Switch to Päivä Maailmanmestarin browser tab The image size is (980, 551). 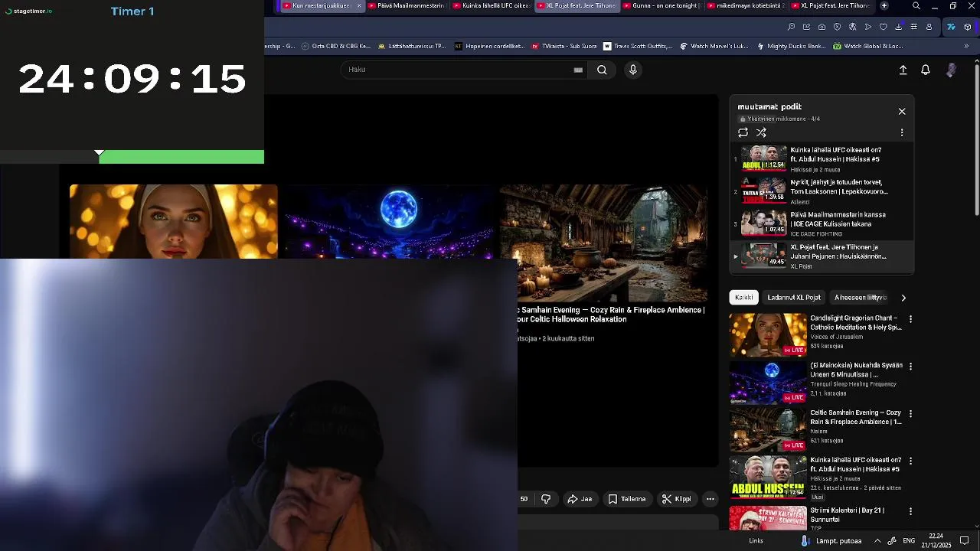[406, 5]
